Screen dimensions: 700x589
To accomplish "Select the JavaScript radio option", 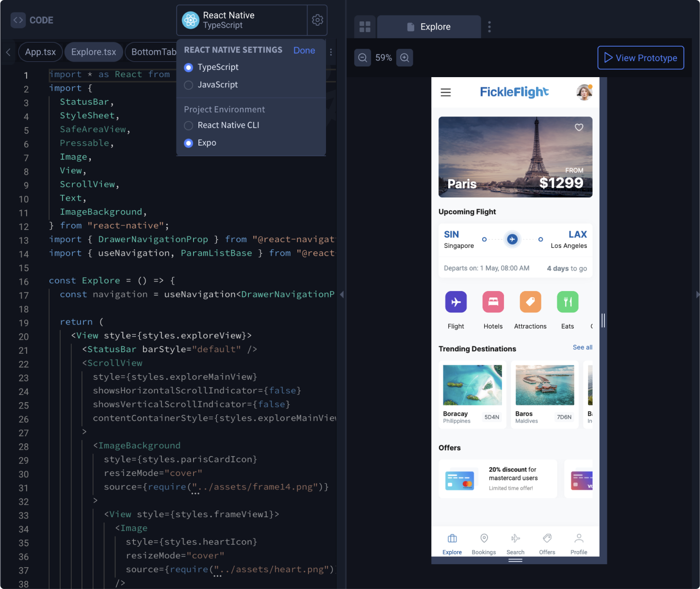I will [189, 85].
